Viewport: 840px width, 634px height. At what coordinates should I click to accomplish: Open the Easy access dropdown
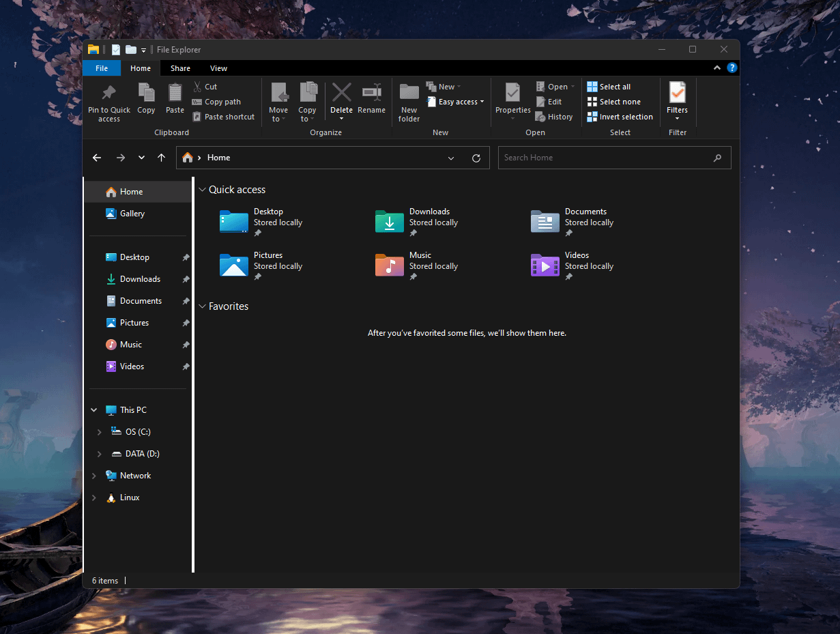pyautogui.click(x=457, y=102)
